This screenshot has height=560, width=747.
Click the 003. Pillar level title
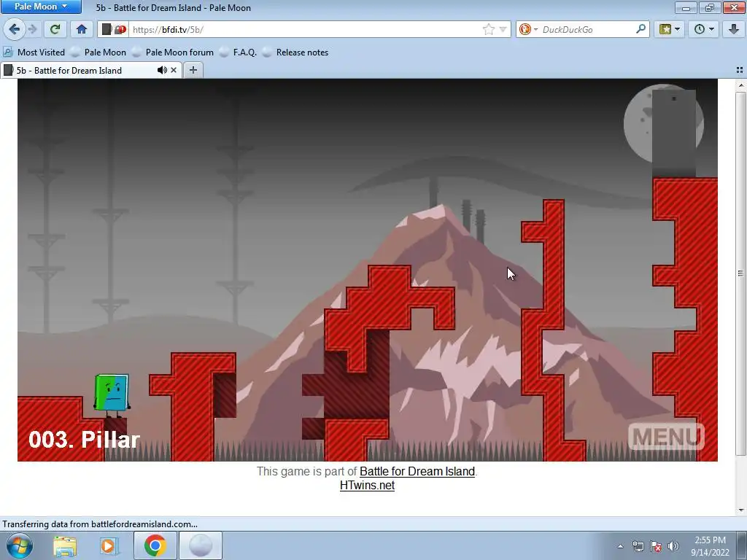click(x=85, y=439)
